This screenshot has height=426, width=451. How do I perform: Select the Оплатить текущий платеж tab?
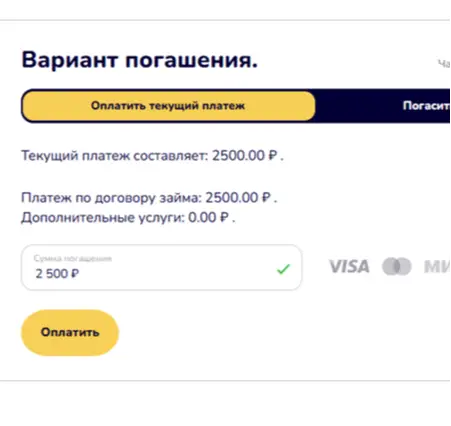coord(168,106)
